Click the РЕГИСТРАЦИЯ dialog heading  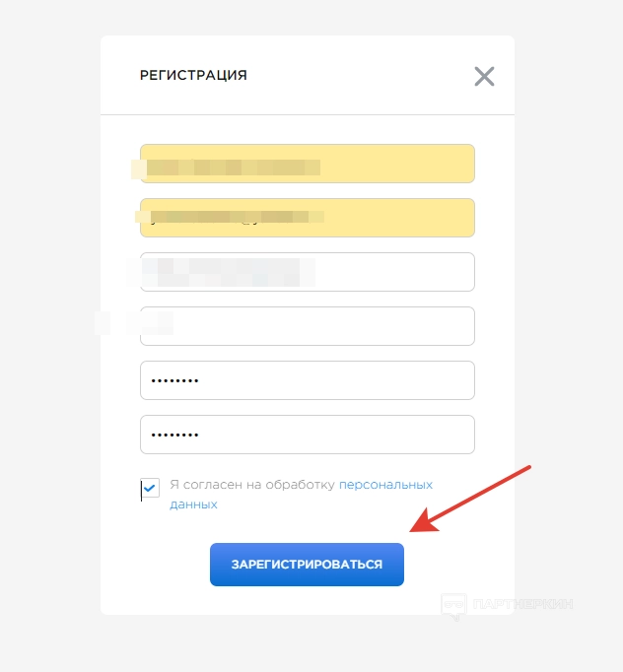(x=193, y=75)
